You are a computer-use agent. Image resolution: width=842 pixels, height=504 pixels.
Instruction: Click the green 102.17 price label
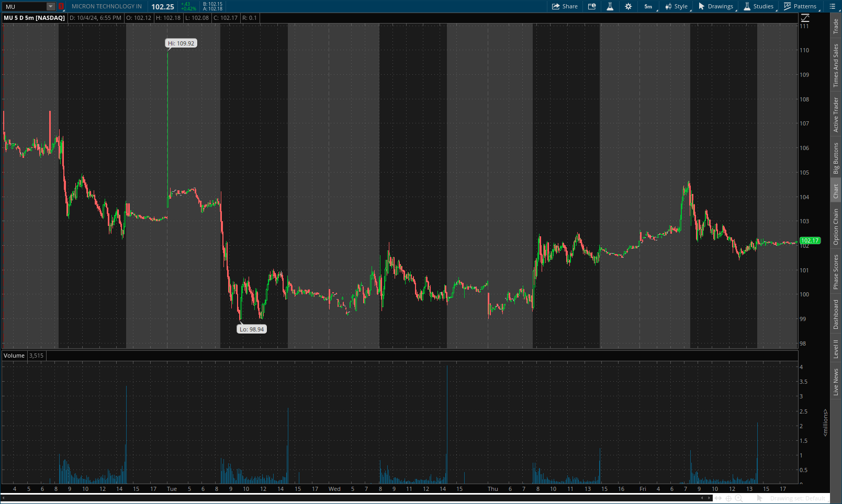811,241
